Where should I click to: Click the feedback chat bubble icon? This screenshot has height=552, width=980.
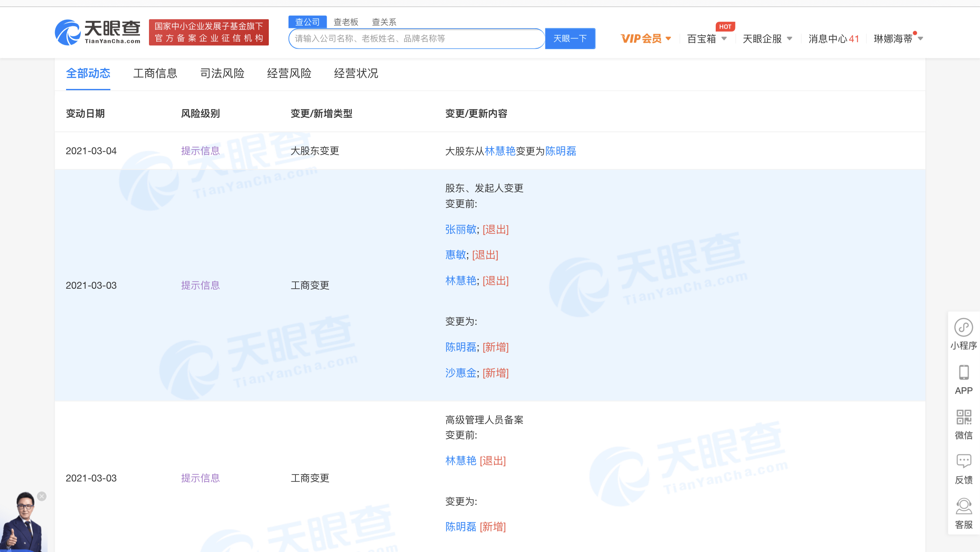(x=964, y=461)
